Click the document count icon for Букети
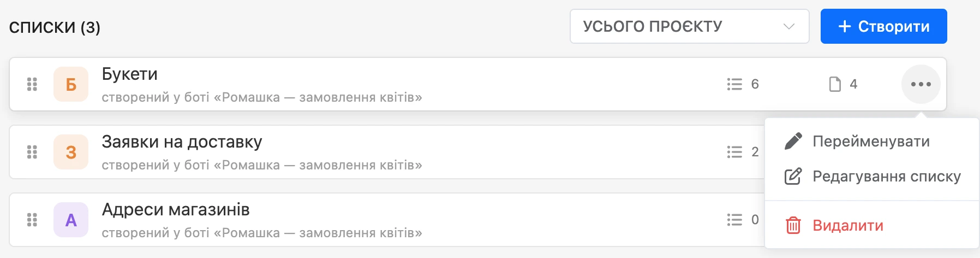Viewport: 980px width, 258px height. tap(835, 84)
